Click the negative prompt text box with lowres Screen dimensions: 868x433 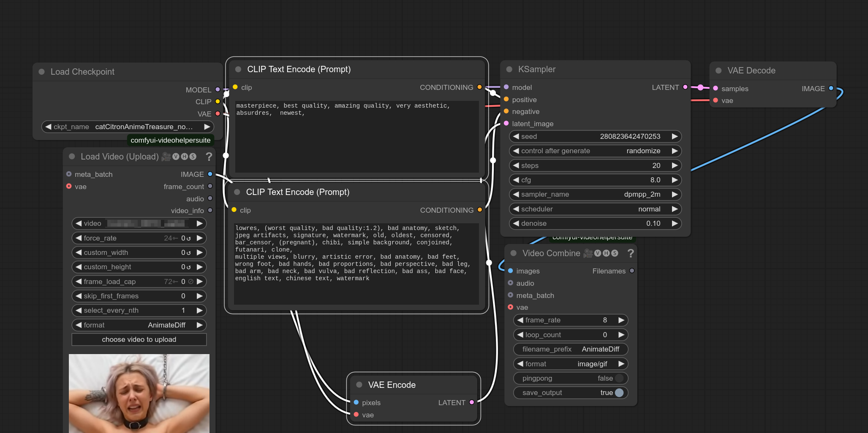tap(356, 263)
